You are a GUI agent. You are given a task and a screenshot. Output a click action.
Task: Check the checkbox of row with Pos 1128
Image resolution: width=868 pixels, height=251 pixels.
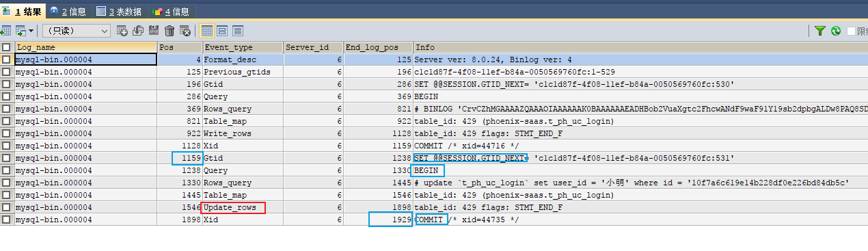tap(6, 146)
